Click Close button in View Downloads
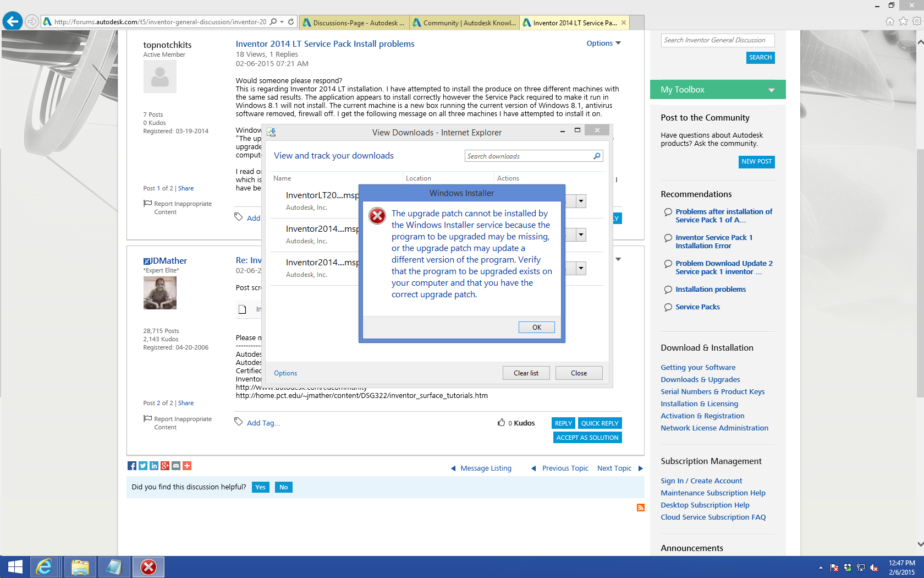 pyautogui.click(x=579, y=373)
